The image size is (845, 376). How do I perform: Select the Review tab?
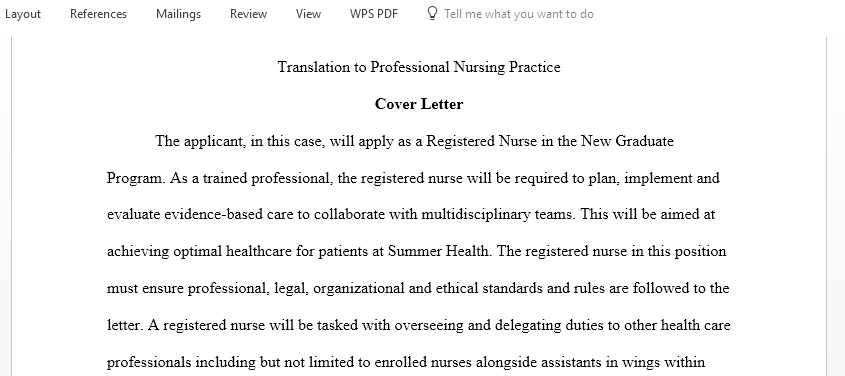248,14
